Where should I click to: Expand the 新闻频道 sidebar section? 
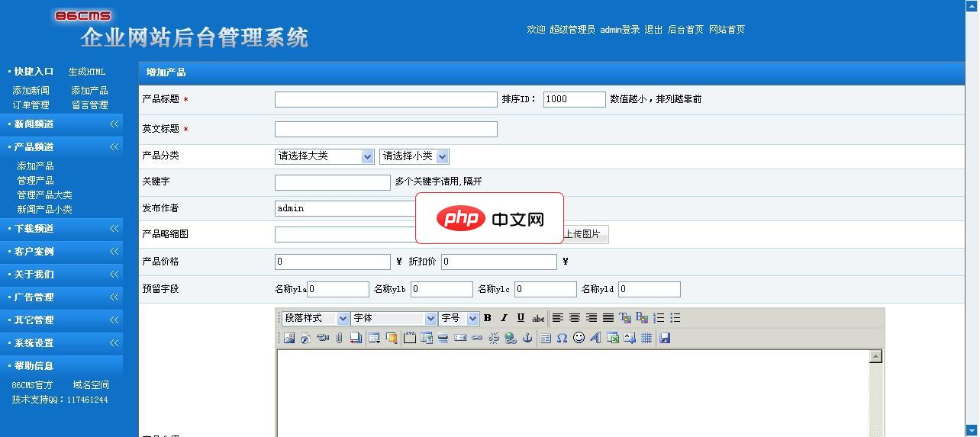pyautogui.click(x=61, y=124)
